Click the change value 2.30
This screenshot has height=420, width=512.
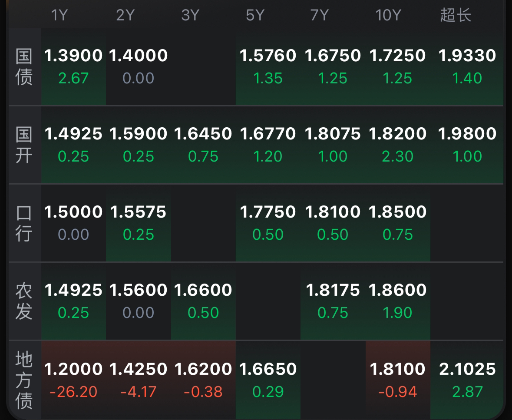point(397,156)
